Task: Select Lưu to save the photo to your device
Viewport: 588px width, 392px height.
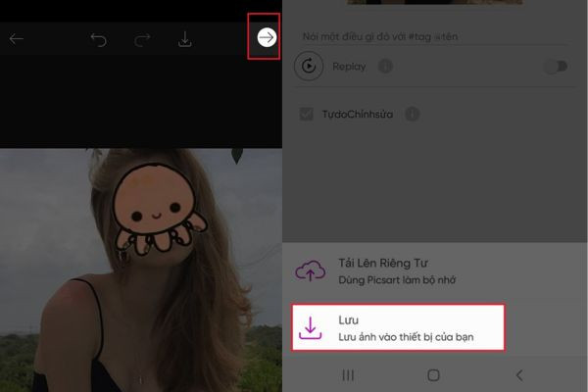Action: point(398,328)
